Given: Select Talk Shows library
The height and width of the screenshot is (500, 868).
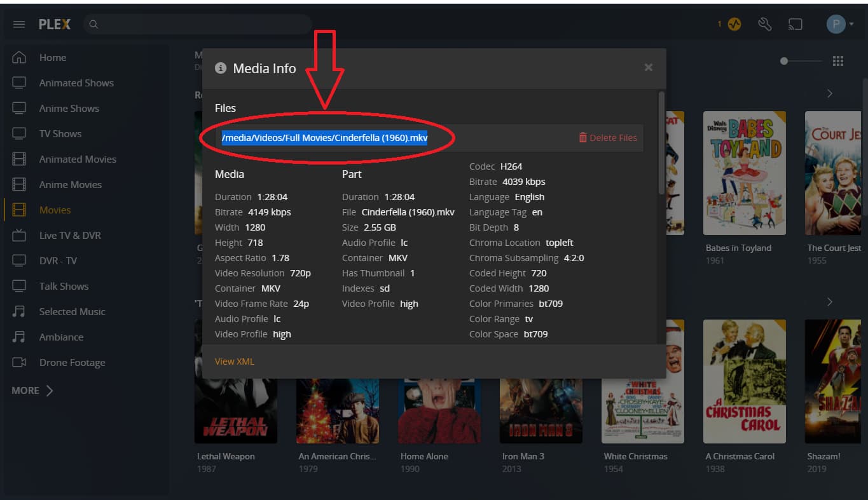Looking at the screenshot, I should pyautogui.click(x=64, y=287).
